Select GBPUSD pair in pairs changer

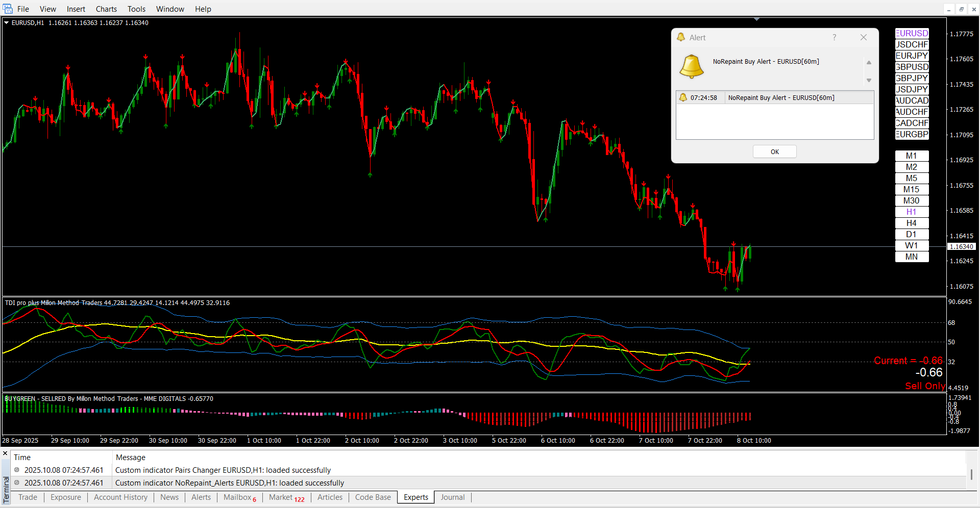click(912, 67)
